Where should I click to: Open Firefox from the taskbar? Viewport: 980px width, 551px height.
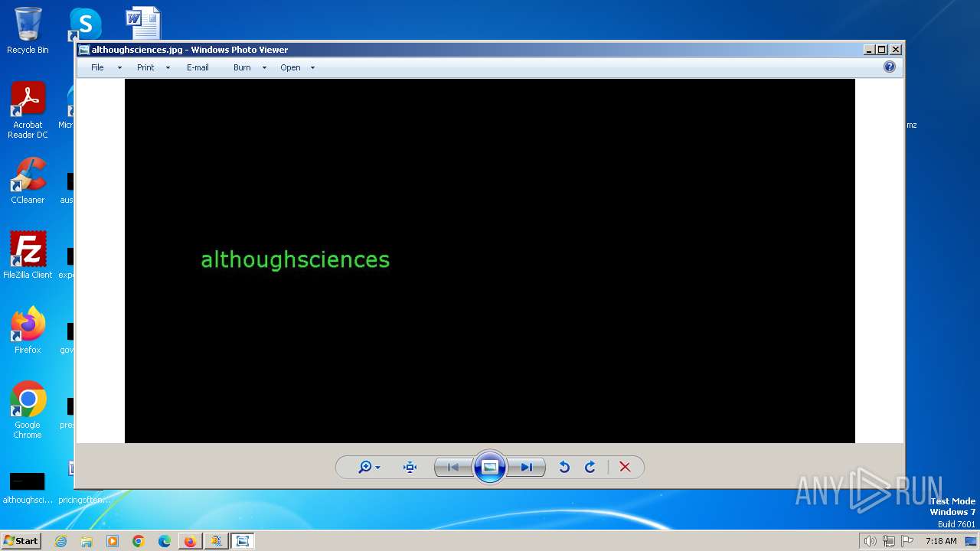tap(190, 541)
